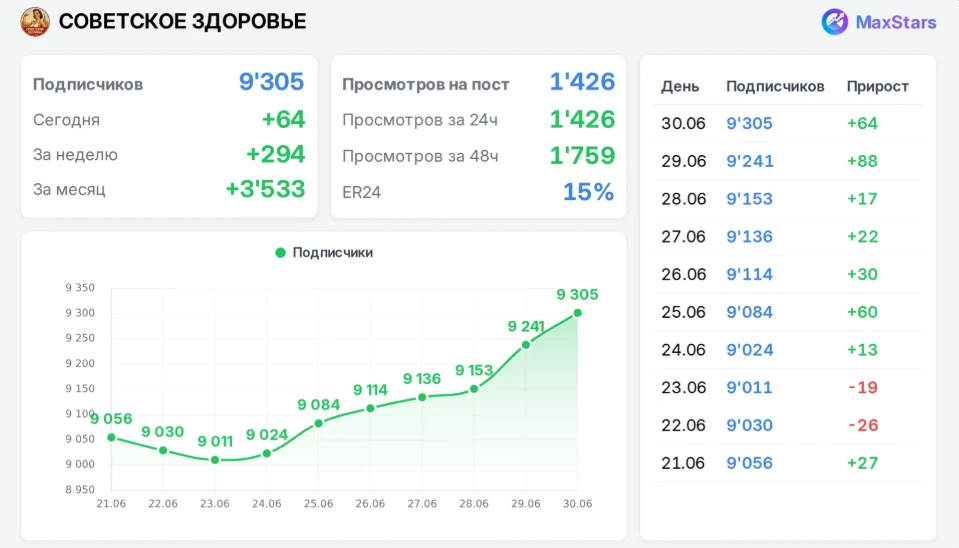The height and width of the screenshot is (548, 959).
Task: Click growth value +17 in table
Action: coord(862,199)
